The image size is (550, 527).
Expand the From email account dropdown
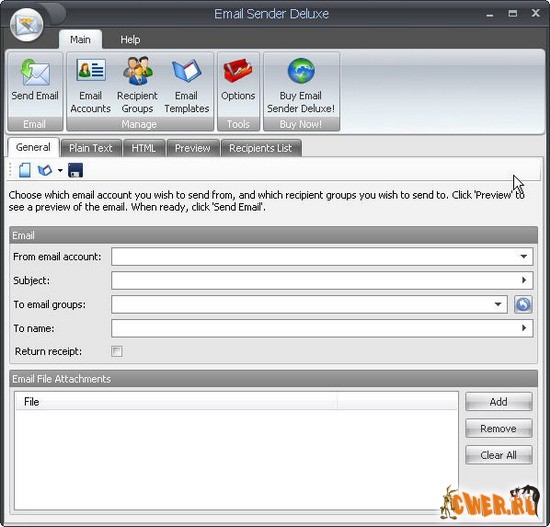[524, 256]
